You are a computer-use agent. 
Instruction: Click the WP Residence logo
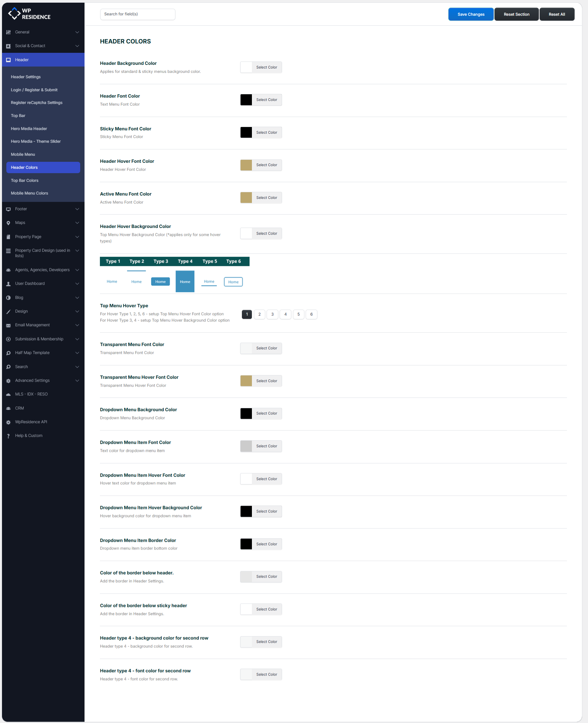[29, 14]
